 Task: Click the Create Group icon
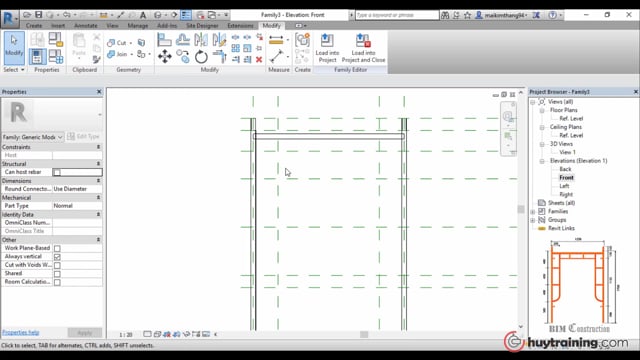point(302,40)
